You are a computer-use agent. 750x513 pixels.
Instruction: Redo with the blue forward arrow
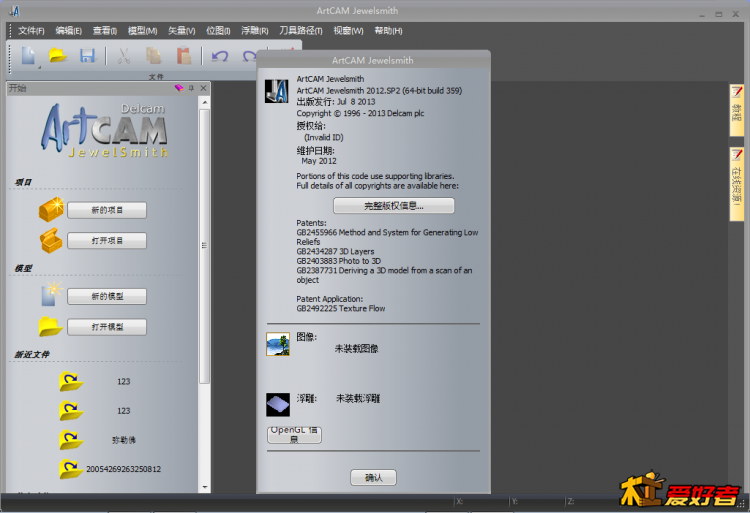pyautogui.click(x=249, y=56)
